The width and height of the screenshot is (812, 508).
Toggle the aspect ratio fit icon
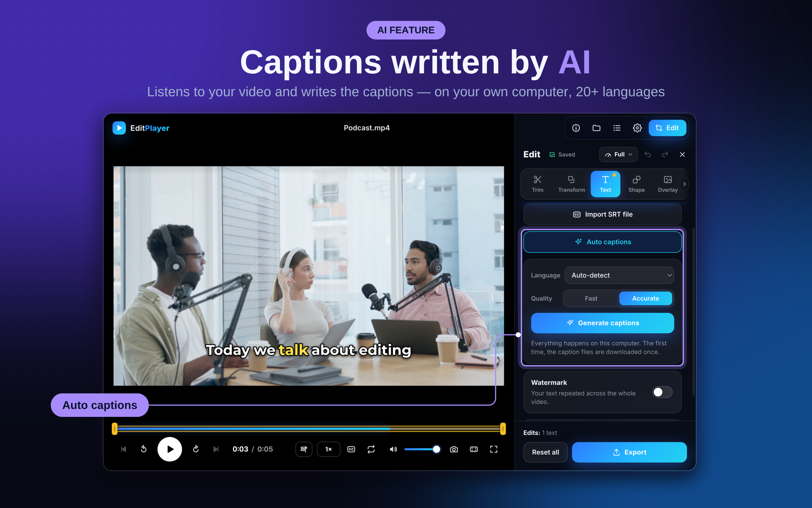pos(474,449)
